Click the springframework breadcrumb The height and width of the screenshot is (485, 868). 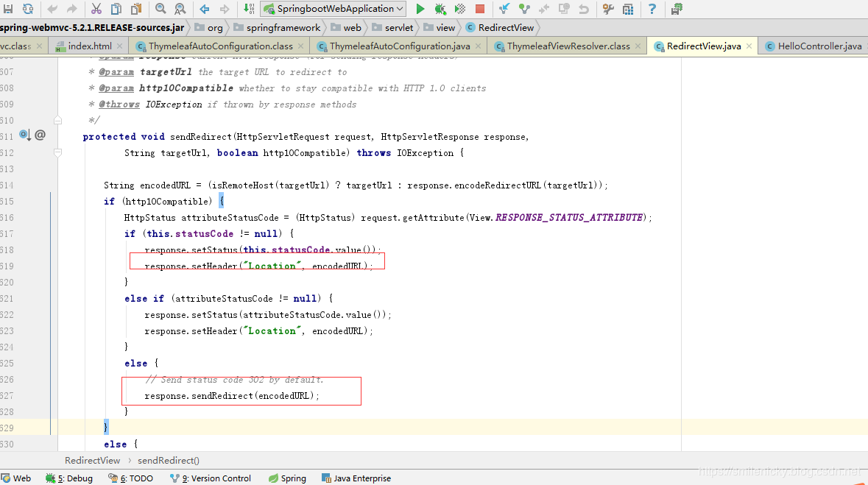[x=278, y=28]
